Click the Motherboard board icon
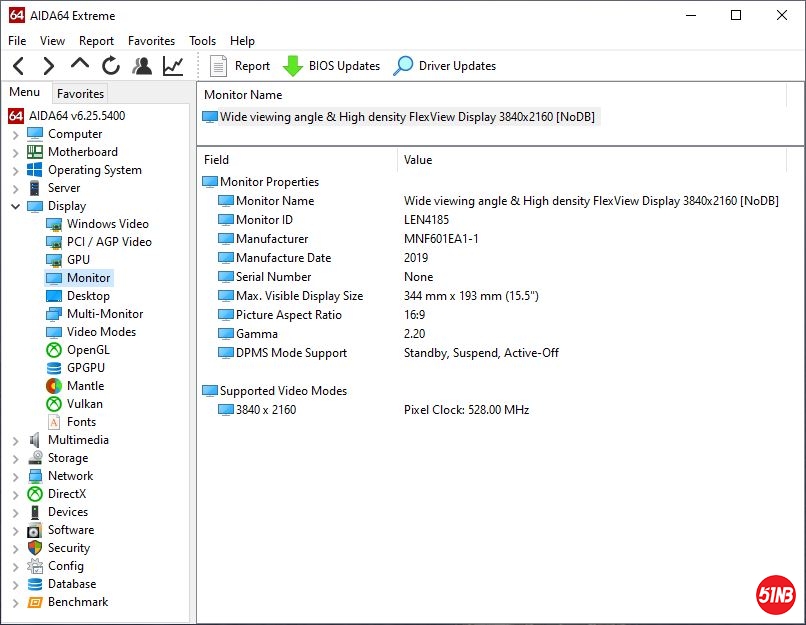806x625 pixels. (x=35, y=152)
